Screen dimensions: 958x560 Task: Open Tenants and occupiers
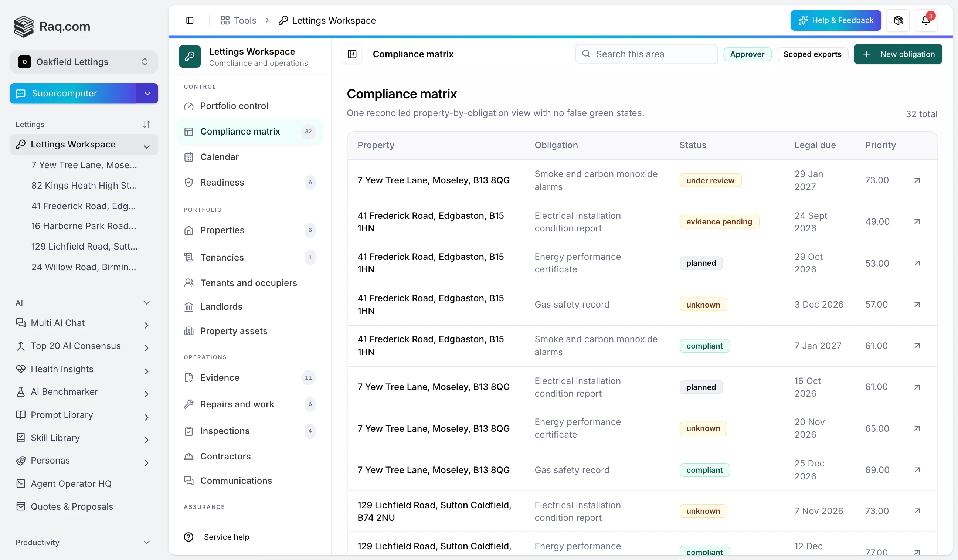(250, 283)
